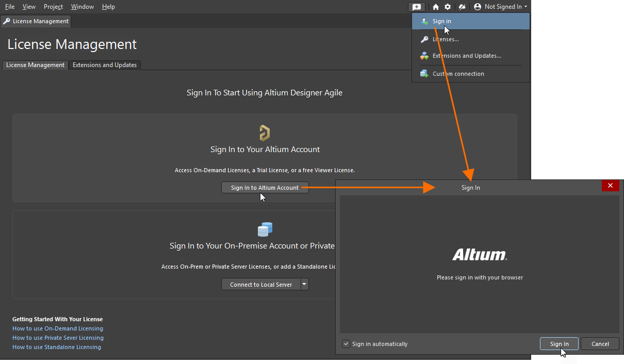Click the database icon beside Custom connection
The height and width of the screenshot is (364, 624).
(424, 73)
